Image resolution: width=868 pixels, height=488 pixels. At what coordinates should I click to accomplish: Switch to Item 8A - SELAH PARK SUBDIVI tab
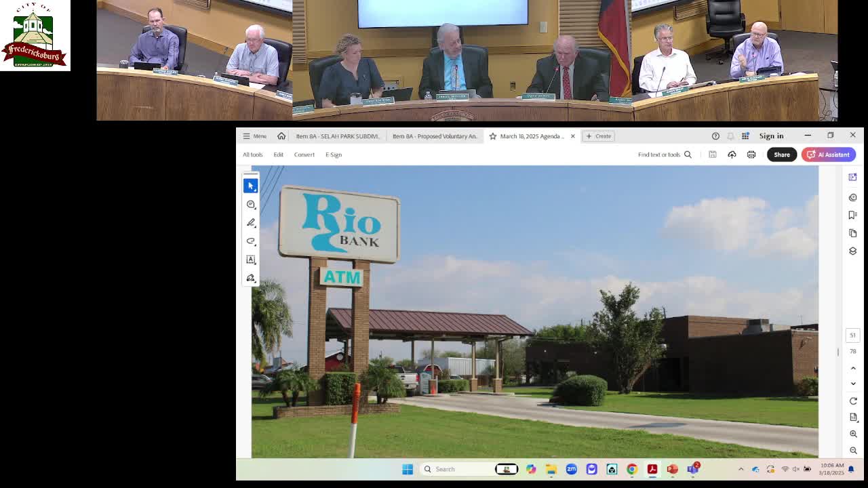pyautogui.click(x=337, y=136)
